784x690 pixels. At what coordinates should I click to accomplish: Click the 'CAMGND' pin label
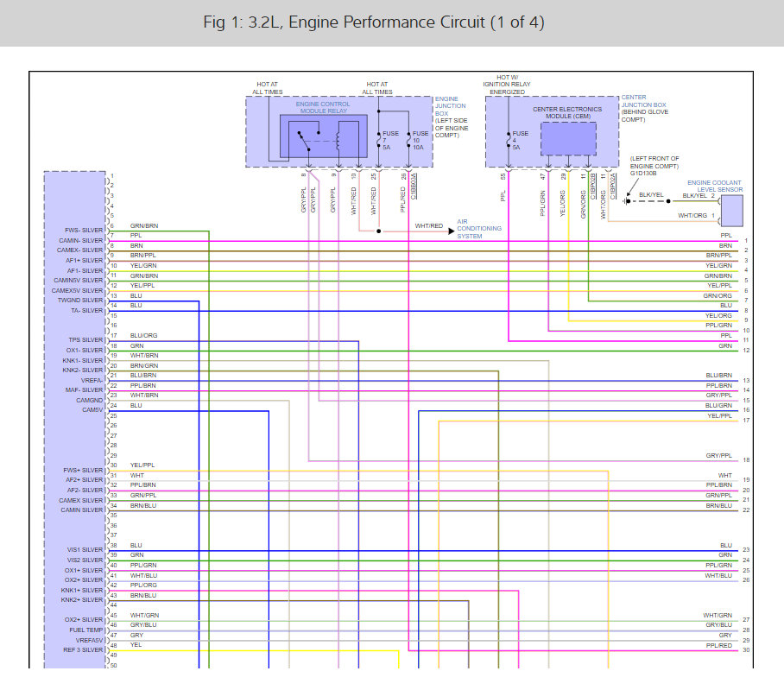coord(89,401)
